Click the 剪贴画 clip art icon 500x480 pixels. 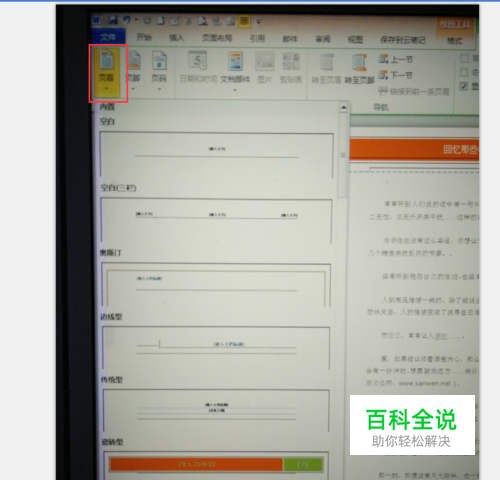pyautogui.click(x=291, y=61)
